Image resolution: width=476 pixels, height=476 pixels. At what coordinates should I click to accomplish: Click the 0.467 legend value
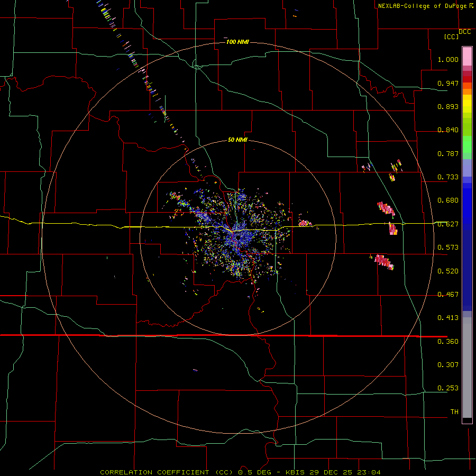[x=448, y=295]
